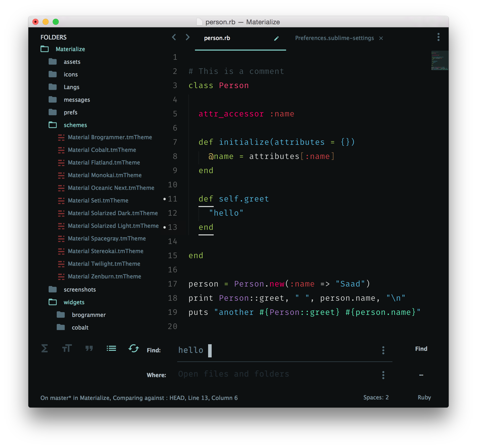Close Preferences.sublime-settings tab
477x448 pixels.
tap(381, 38)
